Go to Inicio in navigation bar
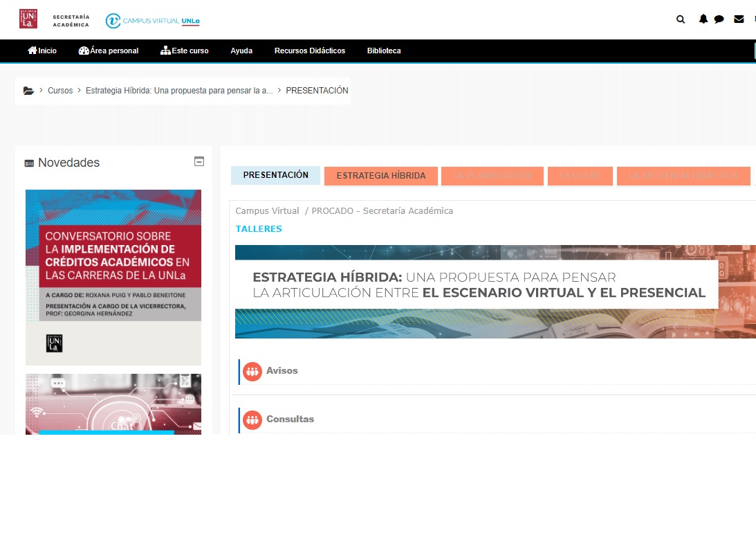Viewport: 756px width, 551px height. (42, 51)
